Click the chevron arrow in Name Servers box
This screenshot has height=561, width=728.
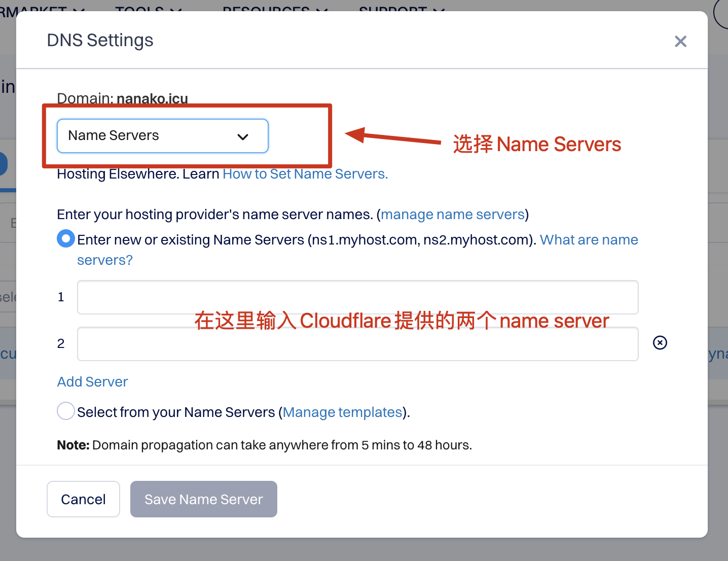coord(243,136)
